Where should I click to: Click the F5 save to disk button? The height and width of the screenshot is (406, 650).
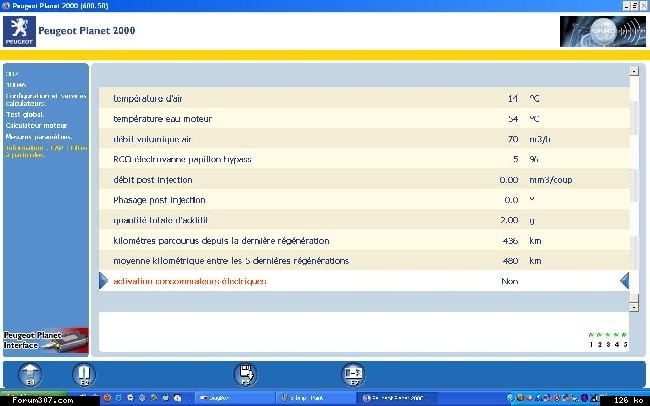coord(245,374)
